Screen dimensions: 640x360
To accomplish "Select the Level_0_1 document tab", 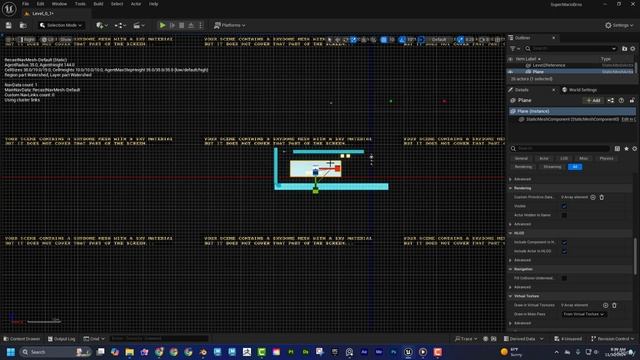I will pos(42,13).
